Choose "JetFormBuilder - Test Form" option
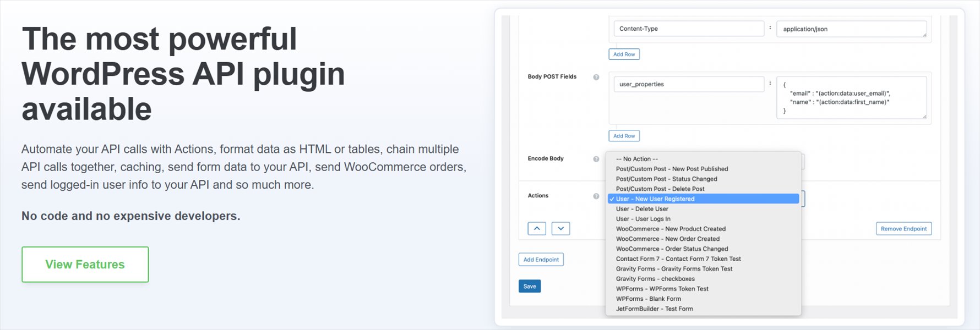 coord(654,309)
